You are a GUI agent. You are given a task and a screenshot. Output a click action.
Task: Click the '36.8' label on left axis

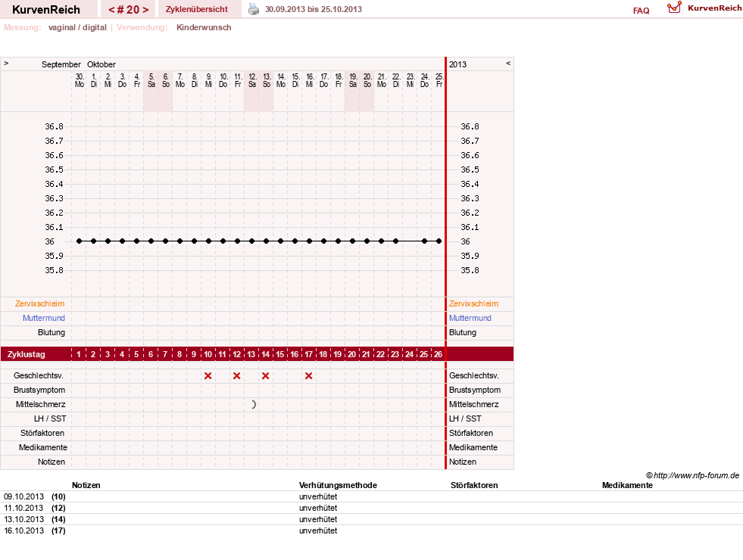(54, 126)
